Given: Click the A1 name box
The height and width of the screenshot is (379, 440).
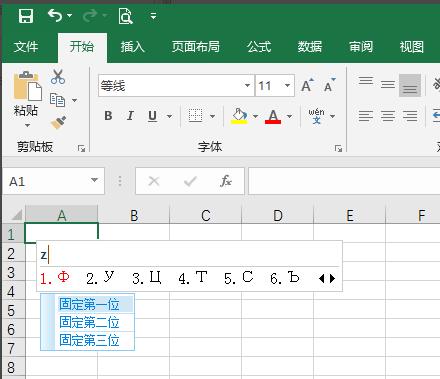Looking at the screenshot, I should click(47, 181).
